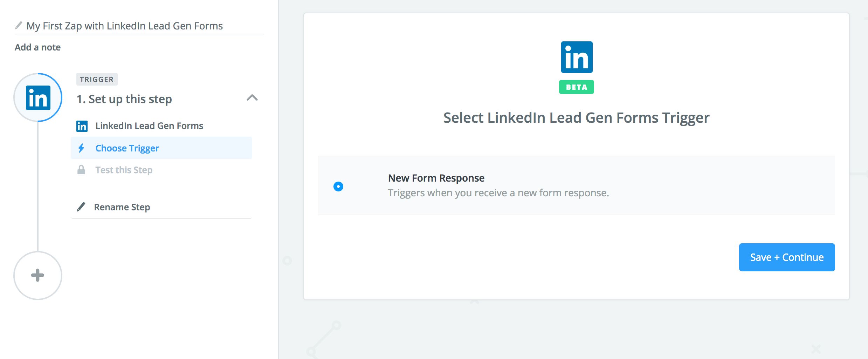868x359 pixels.
Task: Click the small LinkedIn icon next to LinkedIn Lead Gen Forms
Action: pos(82,126)
